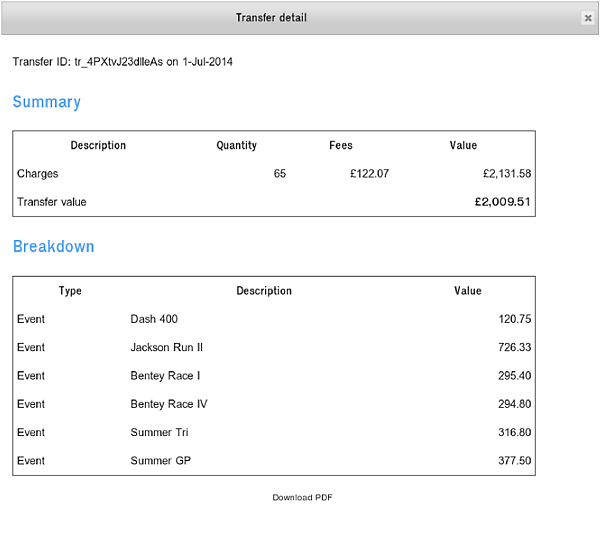The image size is (600, 558).
Task: Select the Charges row label
Action: point(38,174)
